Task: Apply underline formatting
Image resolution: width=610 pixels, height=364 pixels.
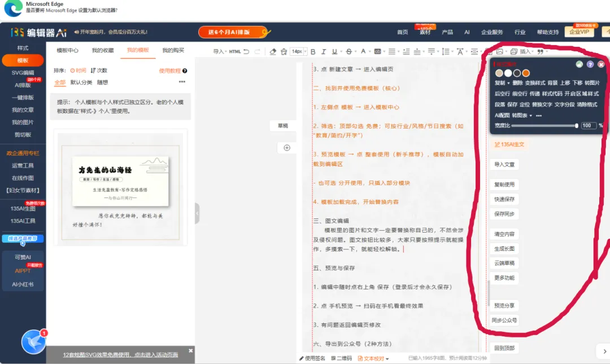Action: pyautogui.click(x=334, y=51)
